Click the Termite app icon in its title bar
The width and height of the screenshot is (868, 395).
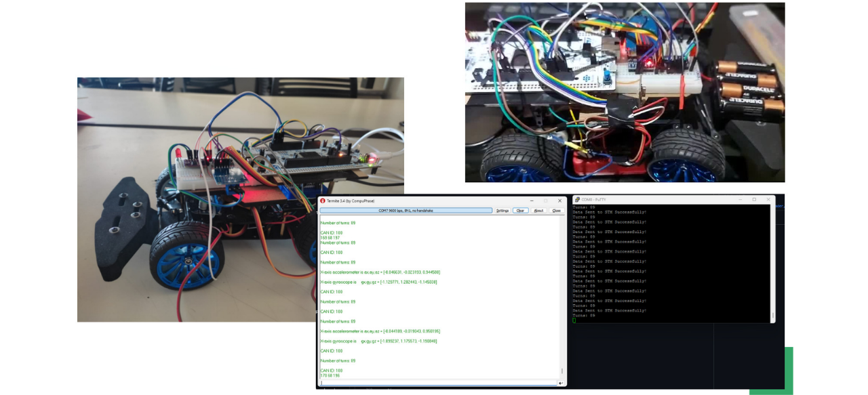(323, 201)
